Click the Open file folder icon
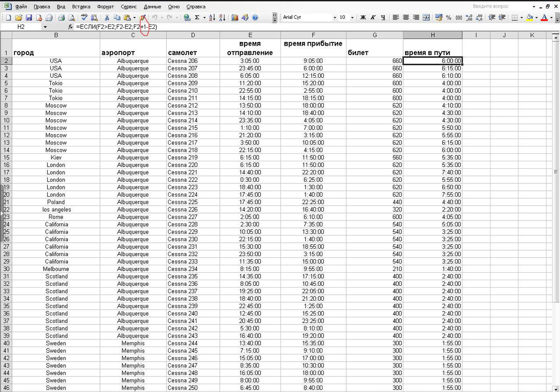The width and height of the screenshot is (560, 392). pos(19,17)
